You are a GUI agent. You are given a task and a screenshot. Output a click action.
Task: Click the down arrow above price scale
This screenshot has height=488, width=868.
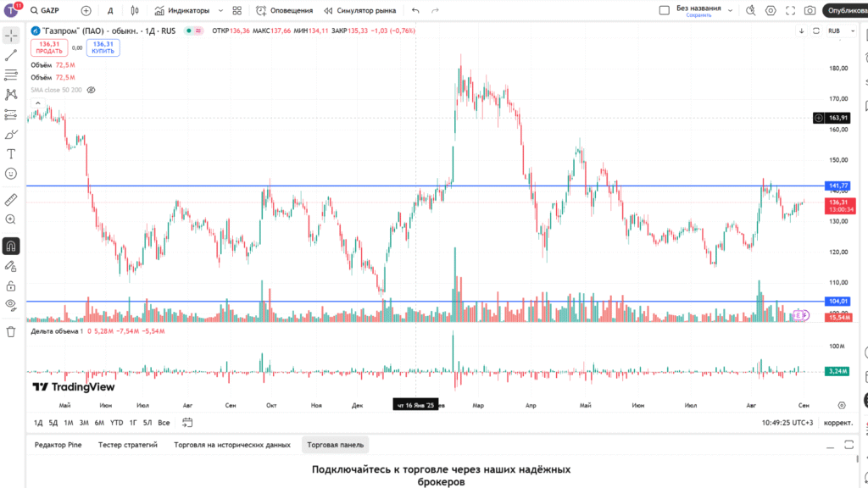pos(801,31)
